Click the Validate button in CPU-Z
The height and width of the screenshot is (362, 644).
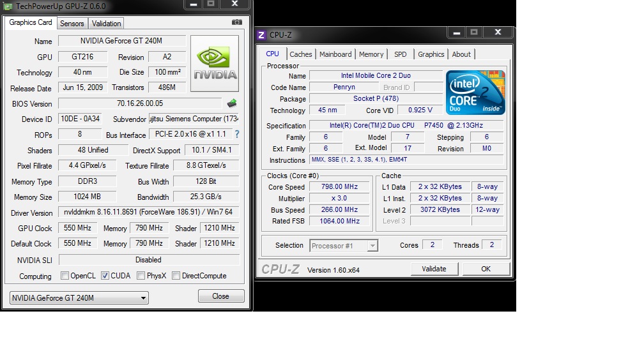434,269
